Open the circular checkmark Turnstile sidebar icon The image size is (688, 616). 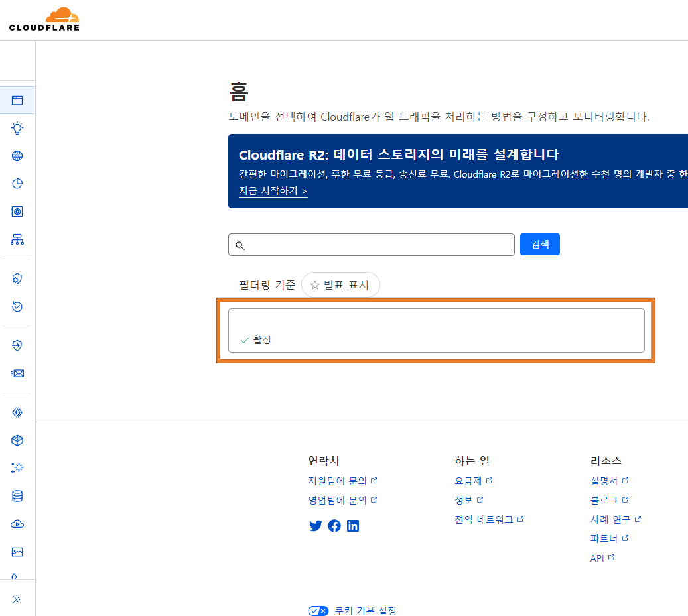pyautogui.click(x=17, y=306)
